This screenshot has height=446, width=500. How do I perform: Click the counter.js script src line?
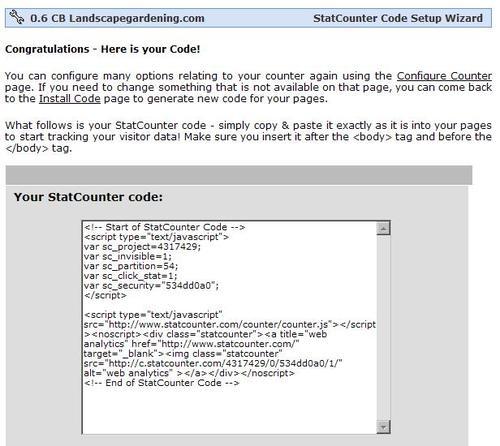pyautogui.click(x=230, y=324)
